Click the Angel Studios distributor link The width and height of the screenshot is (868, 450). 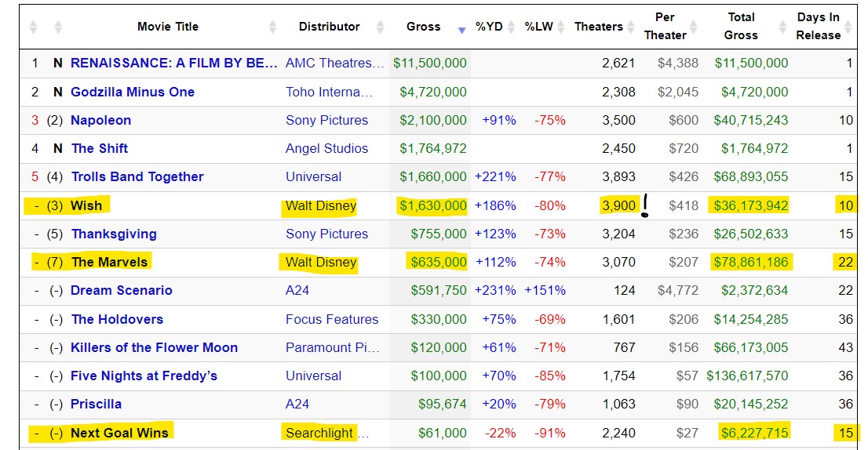point(326,148)
